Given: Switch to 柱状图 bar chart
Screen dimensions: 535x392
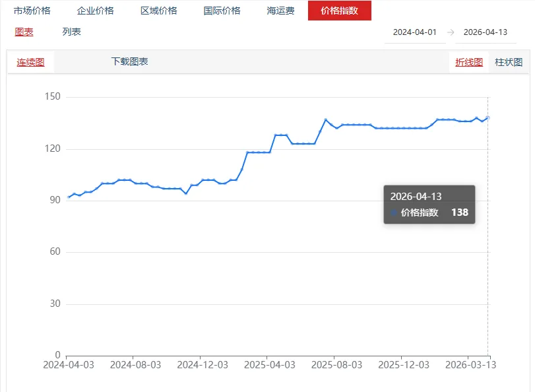Looking at the screenshot, I should [x=509, y=62].
